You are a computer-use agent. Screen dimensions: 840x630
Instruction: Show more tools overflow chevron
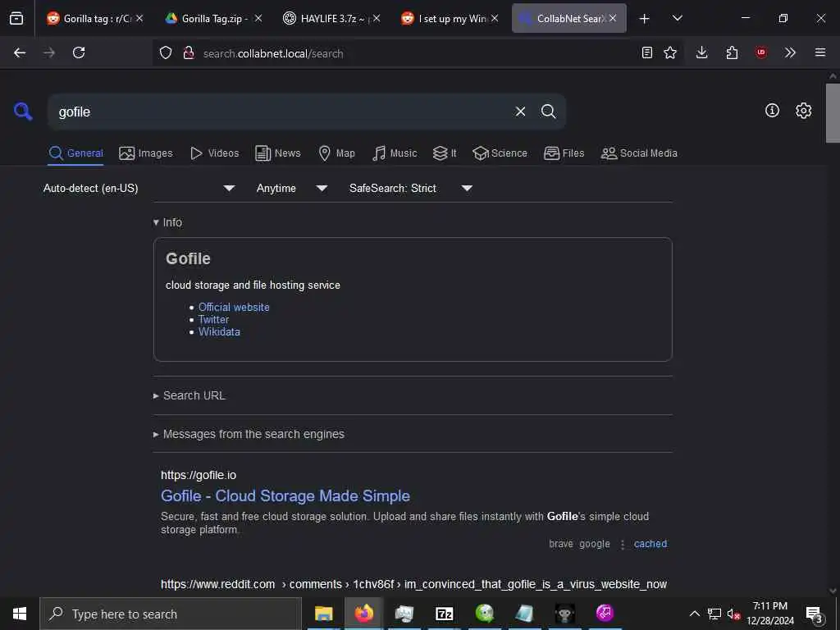coord(790,52)
